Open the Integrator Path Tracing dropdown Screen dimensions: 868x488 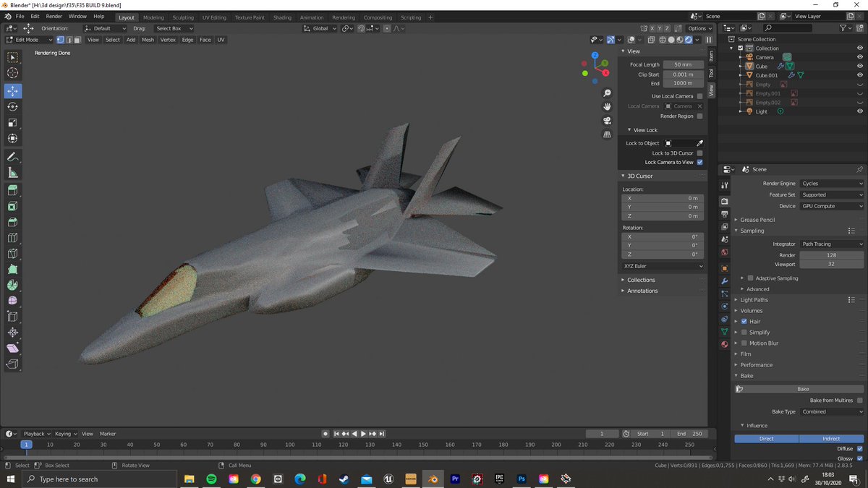click(x=832, y=244)
